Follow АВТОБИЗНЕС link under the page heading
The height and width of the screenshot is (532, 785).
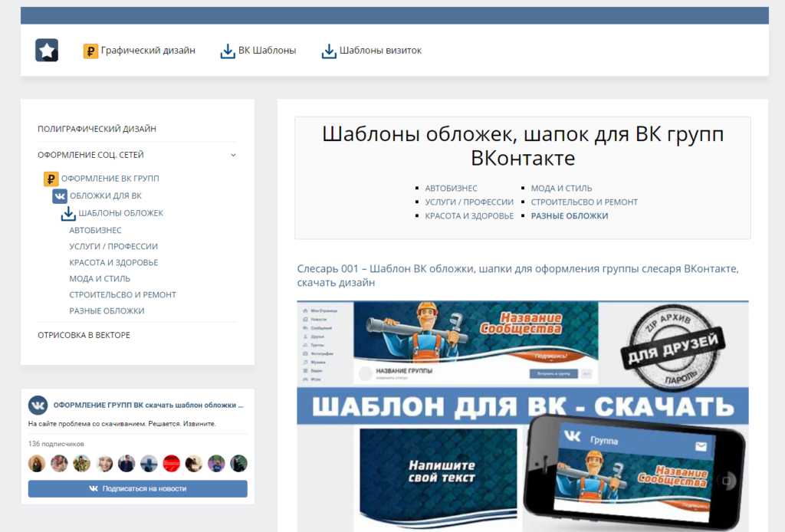pyautogui.click(x=451, y=188)
